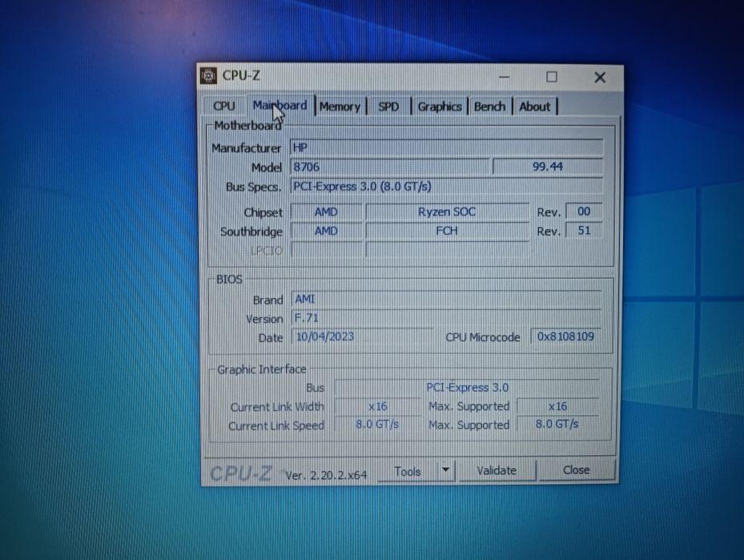Open the About tab
Image resolution: width=744 pixels, height=560 pixels.
click(535, 107)
